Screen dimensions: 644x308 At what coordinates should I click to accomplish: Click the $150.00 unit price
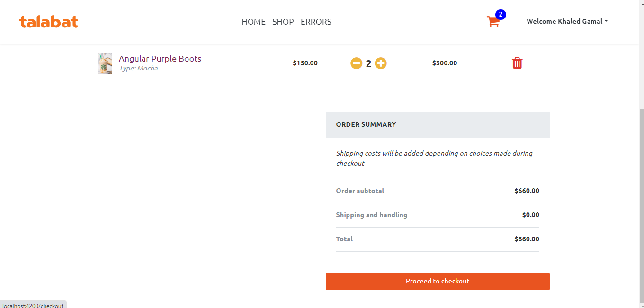pyautogui.click(x=305, y=63)
